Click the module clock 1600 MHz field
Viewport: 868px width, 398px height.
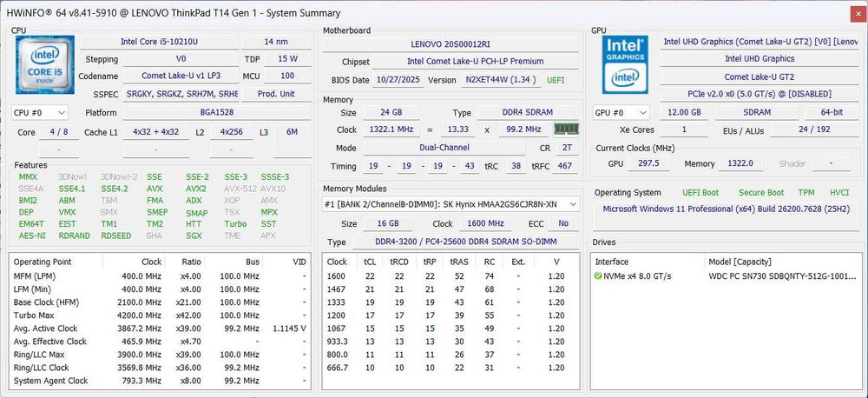tap(484, 224)
